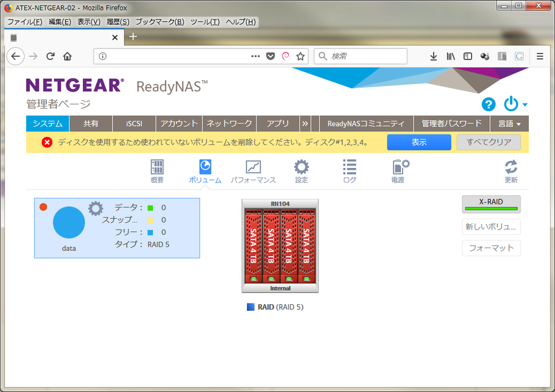Click the フォーマット button
The width and height of the screenshot is (555, 392).
(491, 248)
